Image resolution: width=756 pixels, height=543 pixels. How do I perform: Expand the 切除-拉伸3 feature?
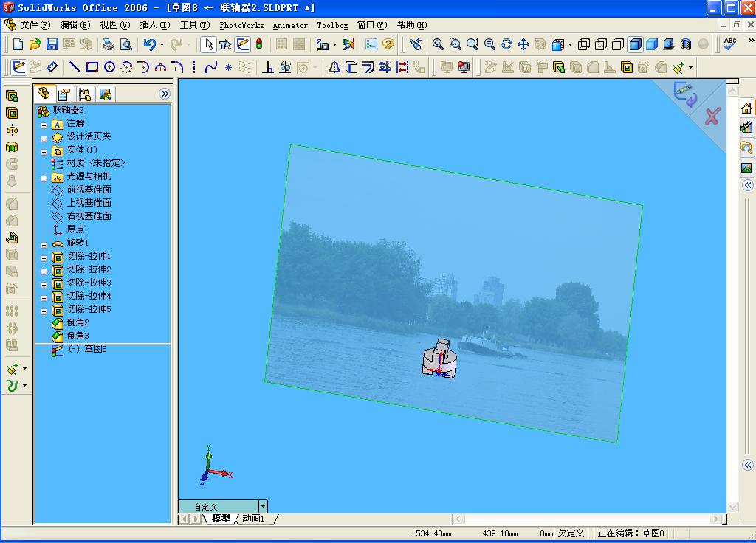coord(44,285)
